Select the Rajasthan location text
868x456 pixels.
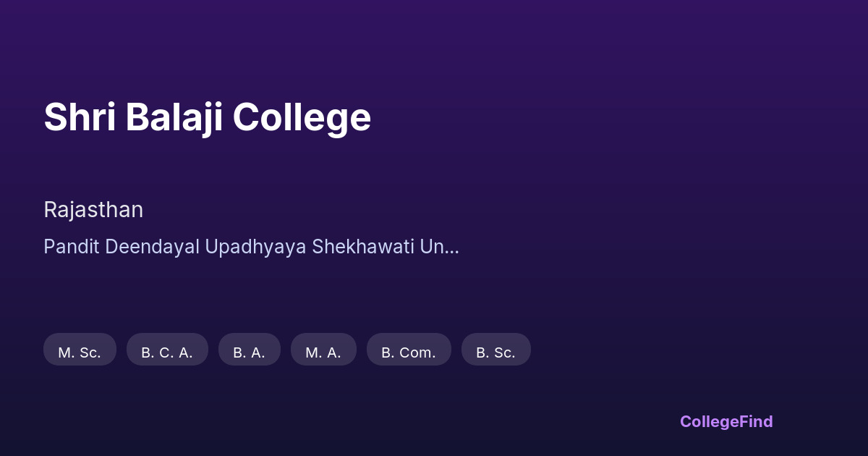coord(93,210)
